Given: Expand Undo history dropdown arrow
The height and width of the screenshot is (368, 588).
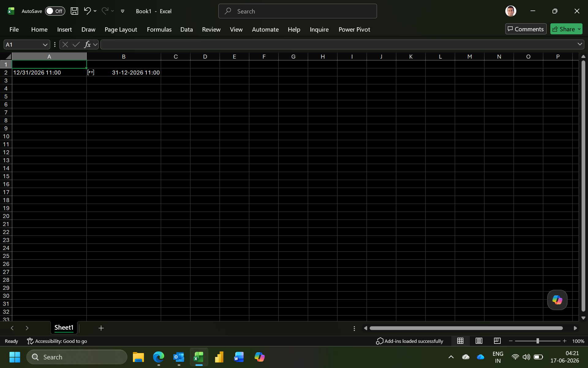Looking at the screenshot, I should coord(95,11).
